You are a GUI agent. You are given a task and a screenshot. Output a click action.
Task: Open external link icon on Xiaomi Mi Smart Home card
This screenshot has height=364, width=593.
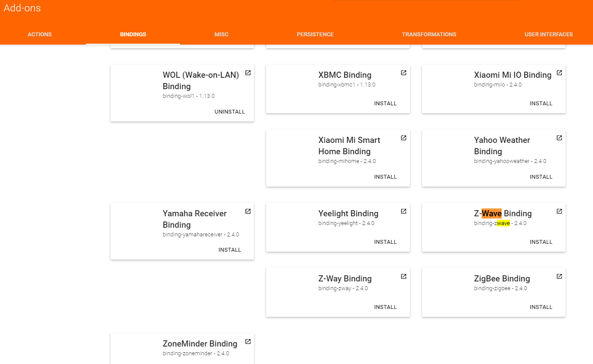pyautogui.click(x=403, y=138)
